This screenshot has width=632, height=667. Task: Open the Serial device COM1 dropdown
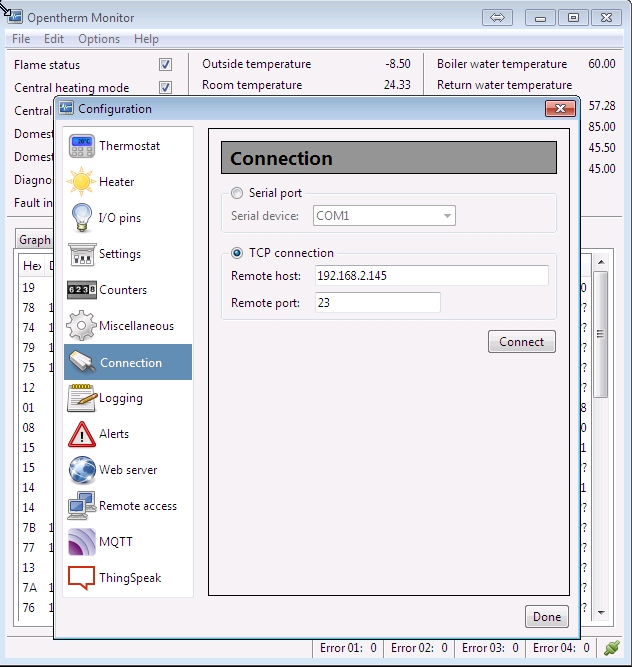coord(384,216)
